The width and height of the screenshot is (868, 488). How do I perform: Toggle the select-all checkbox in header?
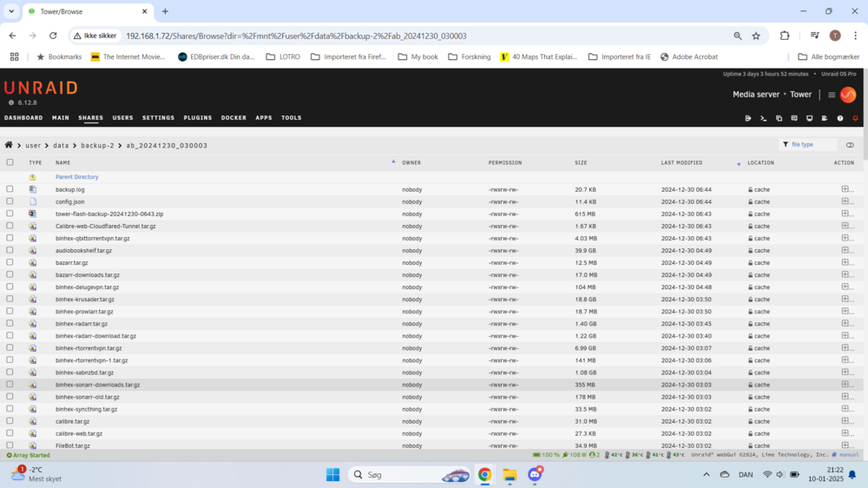pyautogui.click(x=10, y=162)
